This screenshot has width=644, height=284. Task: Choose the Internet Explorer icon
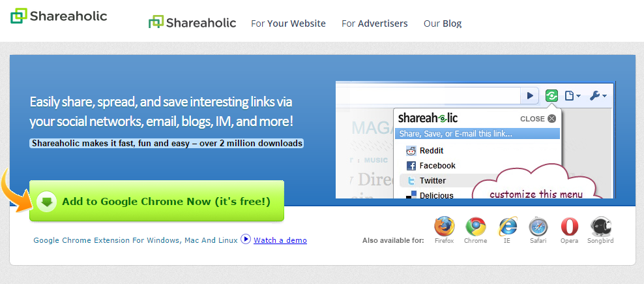click(508, 227)
